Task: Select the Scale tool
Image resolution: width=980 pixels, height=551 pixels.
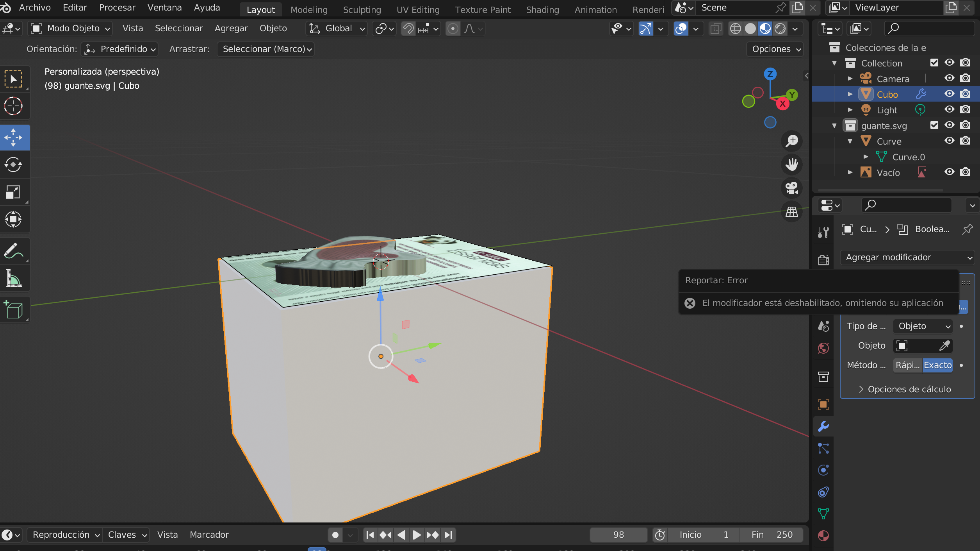Action: pyautogui.click(x=14, y=192)
